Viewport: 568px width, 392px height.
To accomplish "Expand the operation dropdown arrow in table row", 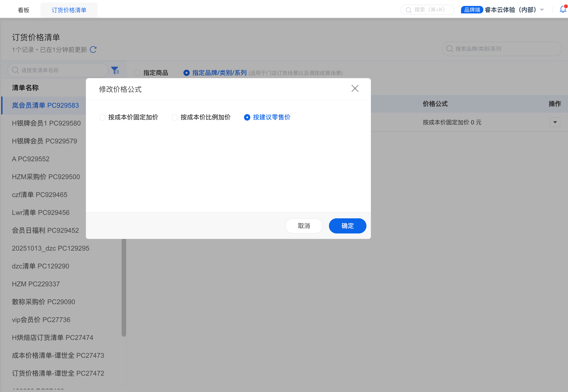I will coord(555,122).
